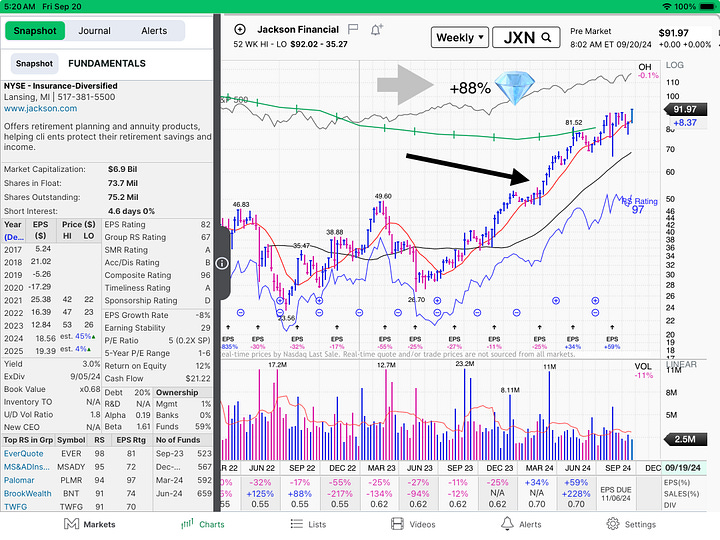Tap the Jun-24 659 funds row
720x540 pixels.
[183, 493]
